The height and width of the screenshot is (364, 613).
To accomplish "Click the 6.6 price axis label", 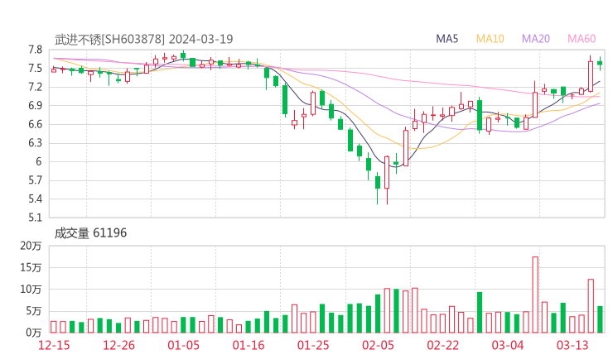I will click(35, 124).
